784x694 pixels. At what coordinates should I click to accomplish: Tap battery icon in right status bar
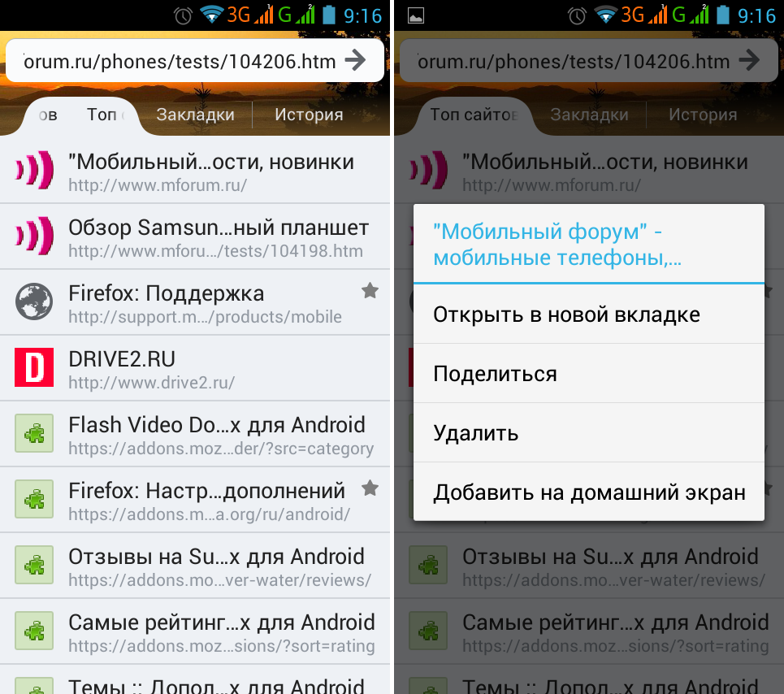[722, 15]
